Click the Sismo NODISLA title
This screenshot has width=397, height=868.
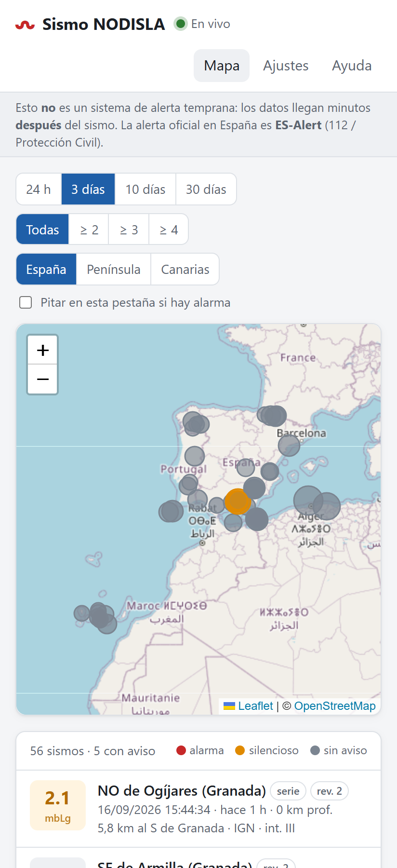click(104, 24)
